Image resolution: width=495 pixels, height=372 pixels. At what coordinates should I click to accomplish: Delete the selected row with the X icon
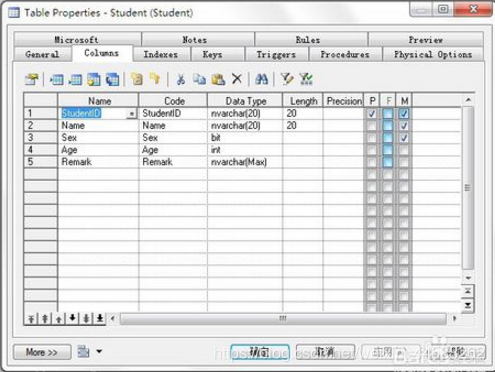click(237, 79)
